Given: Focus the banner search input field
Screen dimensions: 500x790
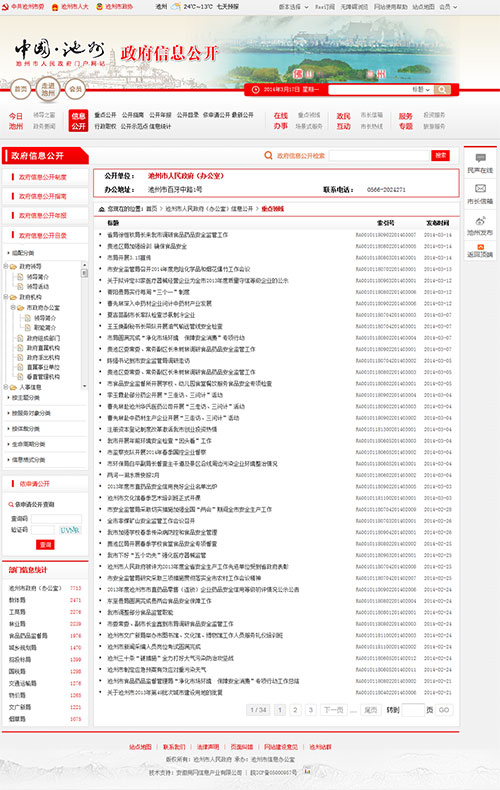Looking at the screenshot, I should [369, 89].
